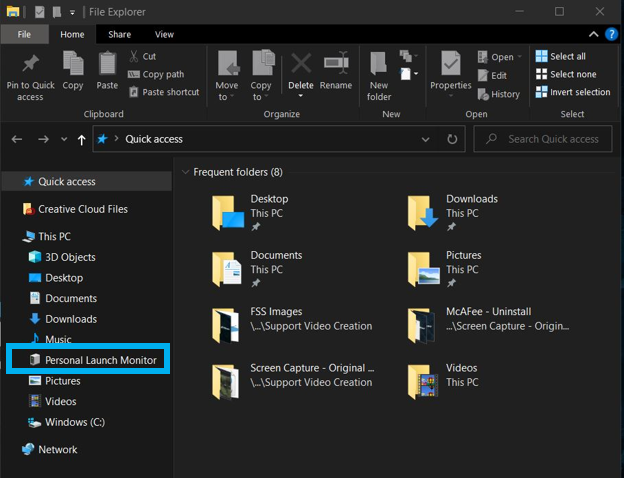This screenshot has height=478, width=625.
Task: Click the Quick access address bar path
Action: [x=154, y=139]
